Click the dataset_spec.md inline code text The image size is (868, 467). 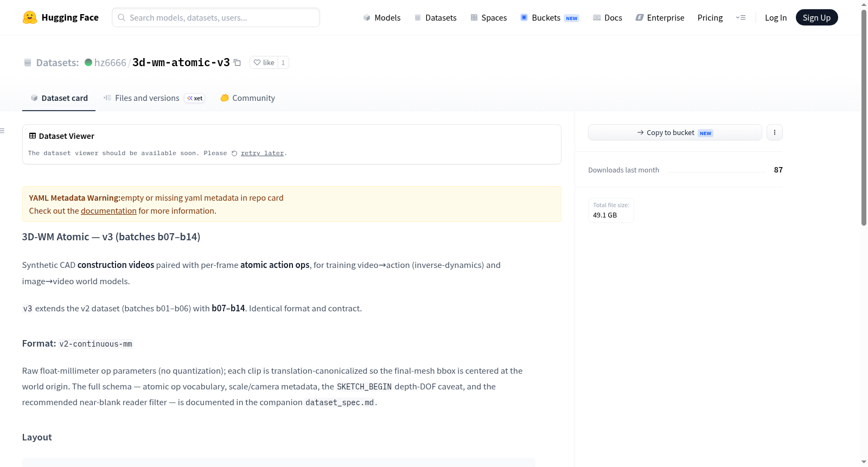click(x=340, y=402)
